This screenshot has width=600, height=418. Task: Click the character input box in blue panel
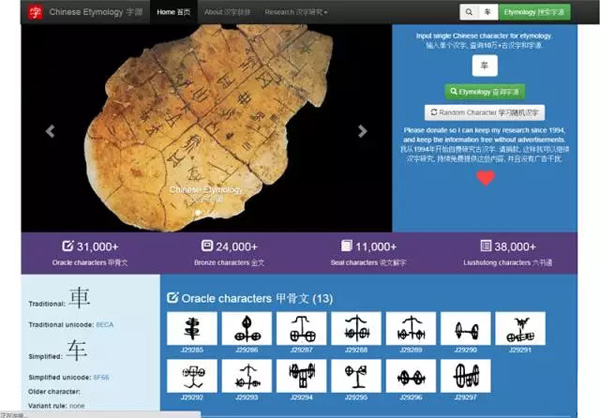[485, 64]
